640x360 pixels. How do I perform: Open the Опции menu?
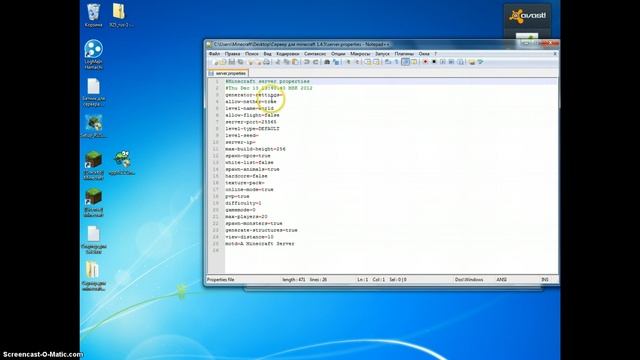click(338, 53)
